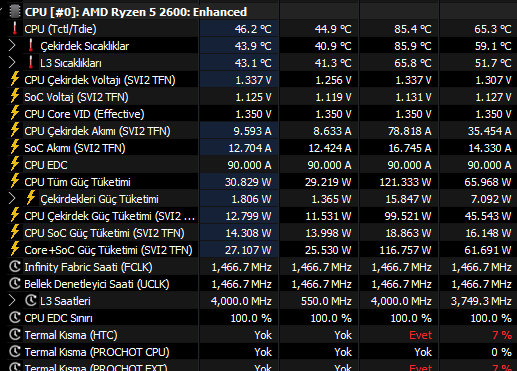This screenshot has width=517, height=371.
Task: Expand the Çekirdek Sıcaklıklar row
Action: click(12, 46)
